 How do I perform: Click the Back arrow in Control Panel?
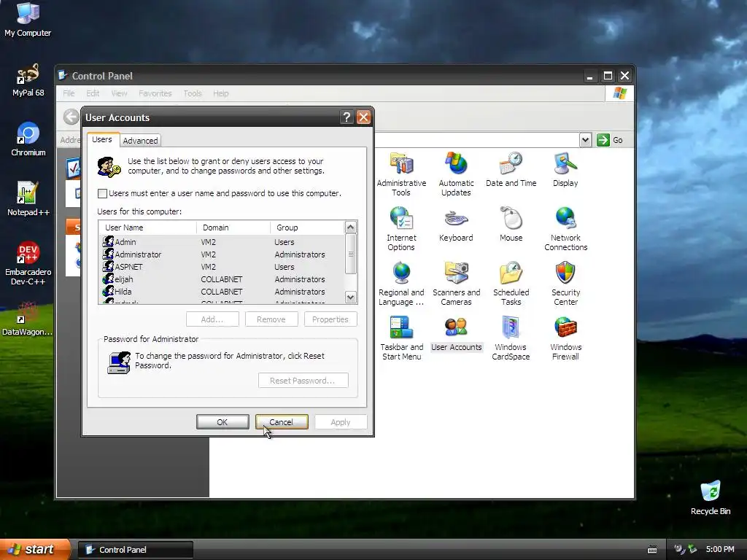coord(71,117)
